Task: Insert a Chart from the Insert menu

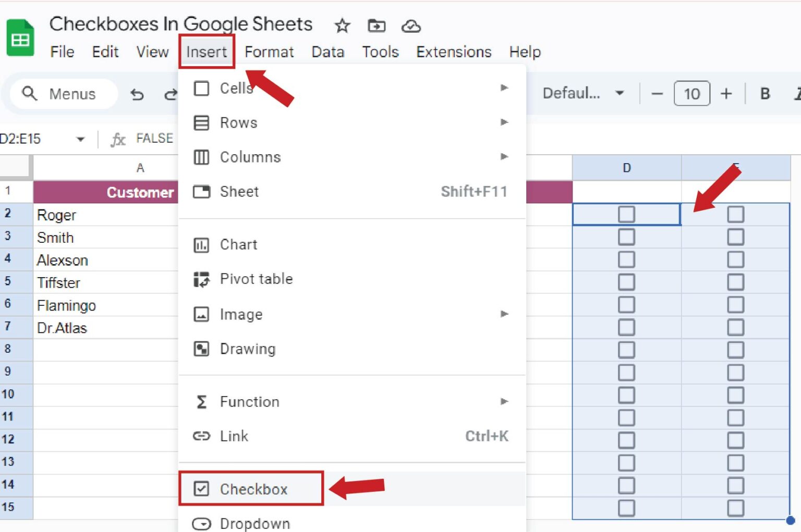Action: 238,244
